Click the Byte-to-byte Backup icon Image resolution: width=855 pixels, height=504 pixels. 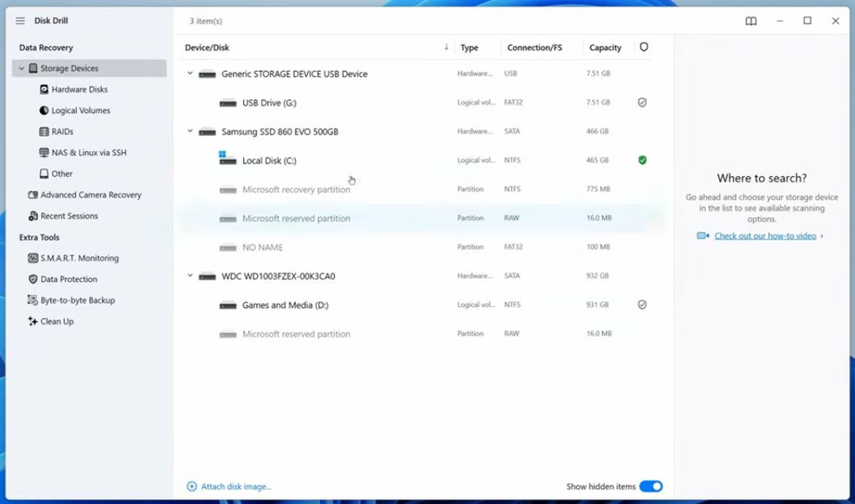click(33, 300)
